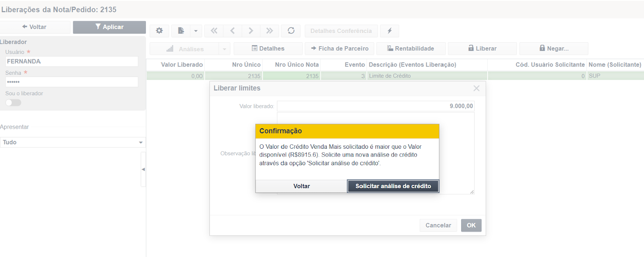Collapse the left side panel arrow
644x257 pixels.
tap(143, 169)
